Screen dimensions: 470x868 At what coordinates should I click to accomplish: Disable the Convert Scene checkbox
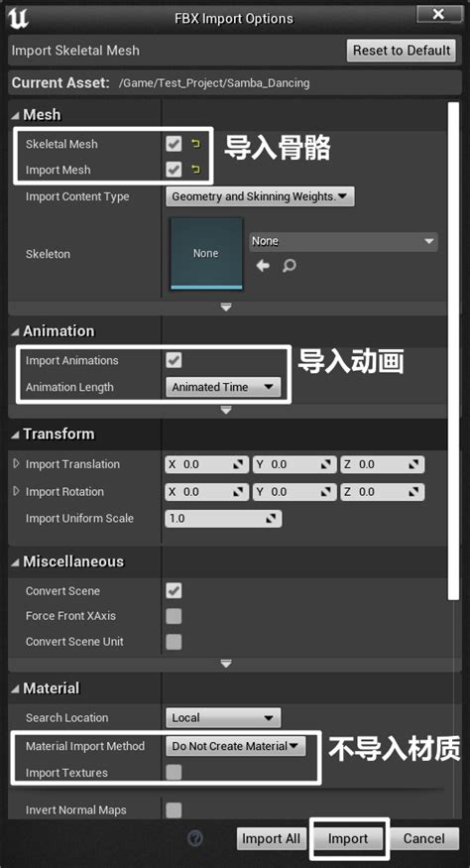click(174, 590)
